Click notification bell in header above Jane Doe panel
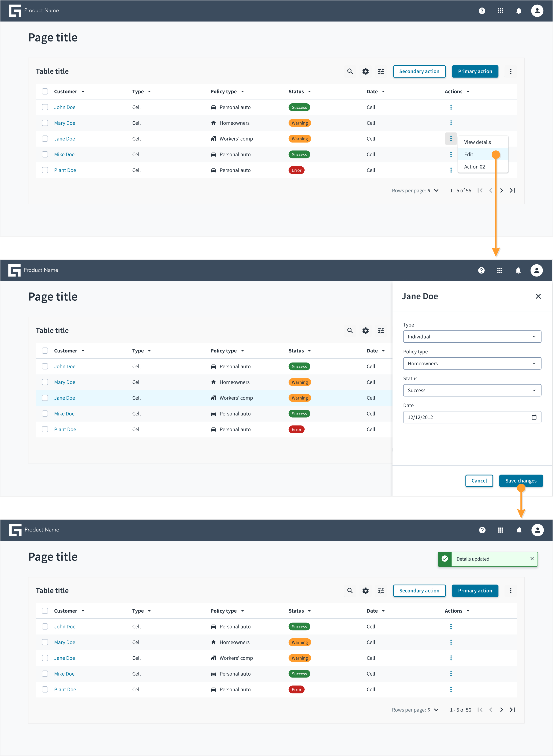This screenshot has height=756, width=553. point(518,270)
